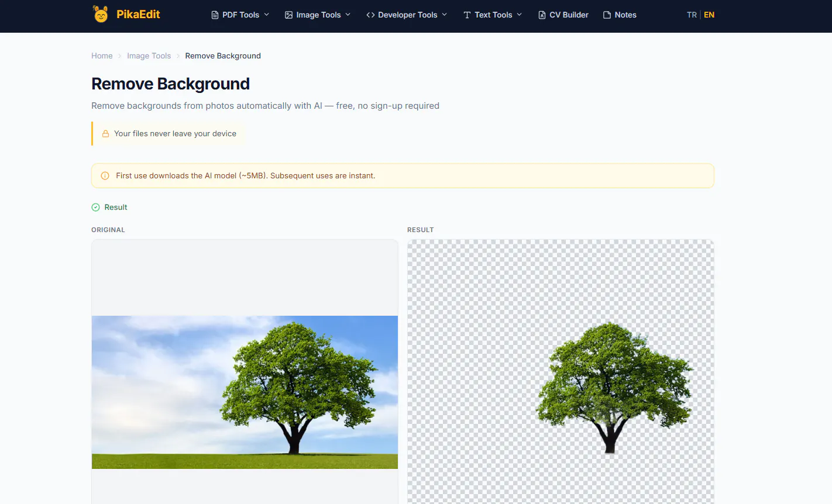Click the PikaEdit mascot logo icon
This screenshot has width=832, height=504.
pos(101,14)
